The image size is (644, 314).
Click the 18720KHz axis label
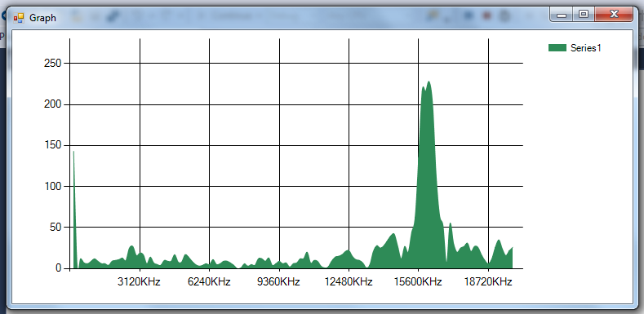point(487,282)
